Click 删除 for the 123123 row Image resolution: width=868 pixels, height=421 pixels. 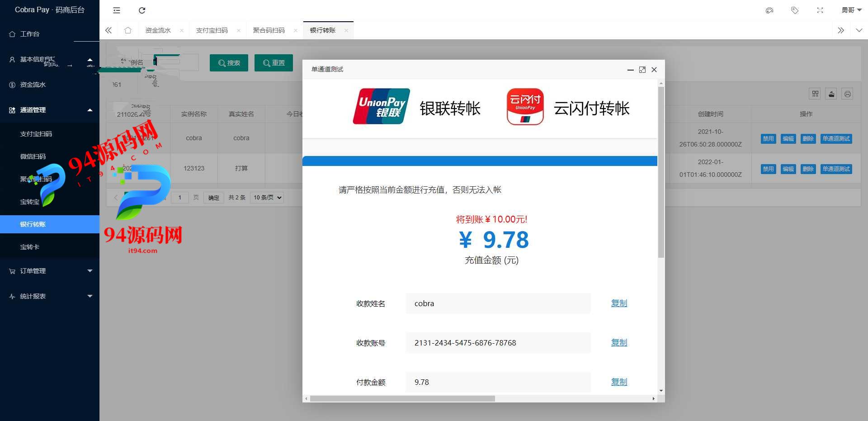point(808,169)
